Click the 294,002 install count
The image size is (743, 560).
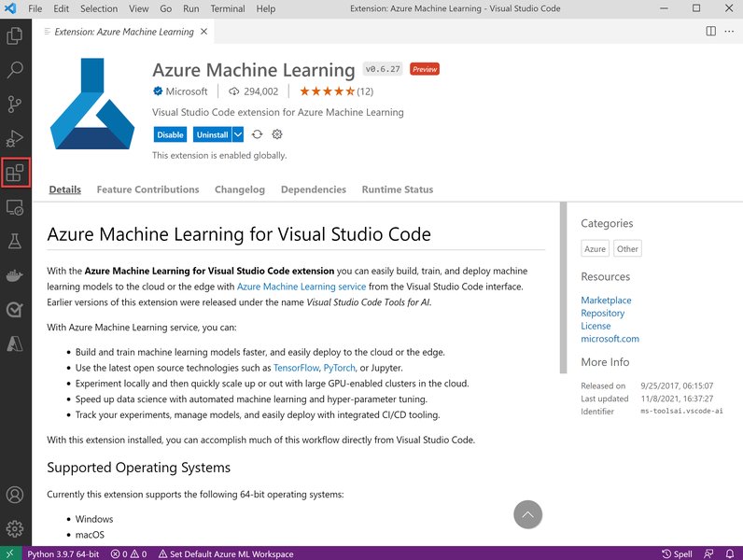click(254, 91)
